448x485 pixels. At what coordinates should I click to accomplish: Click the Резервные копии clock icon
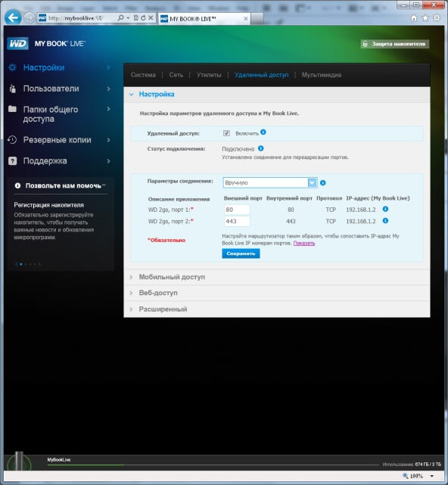[12, 140]
